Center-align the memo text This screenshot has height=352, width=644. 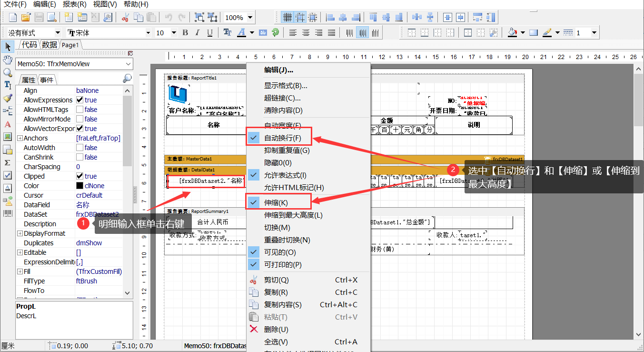[306, 33]
